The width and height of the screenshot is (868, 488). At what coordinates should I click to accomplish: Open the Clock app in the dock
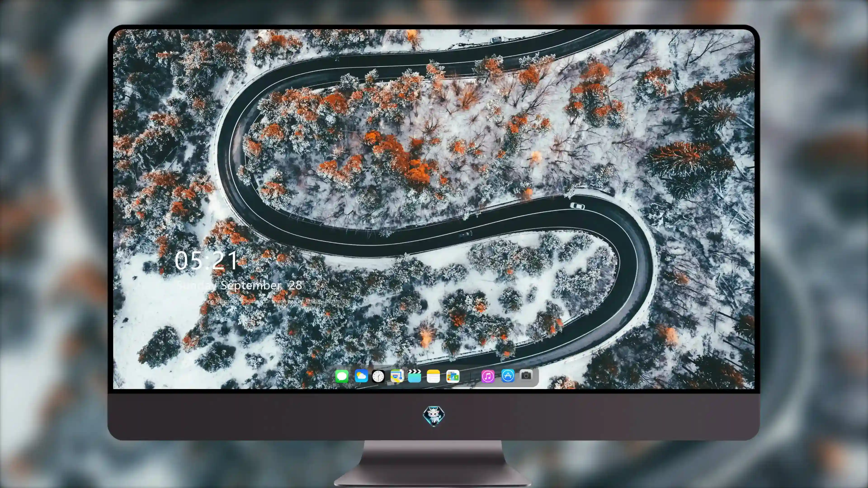(x=378, y=376)
